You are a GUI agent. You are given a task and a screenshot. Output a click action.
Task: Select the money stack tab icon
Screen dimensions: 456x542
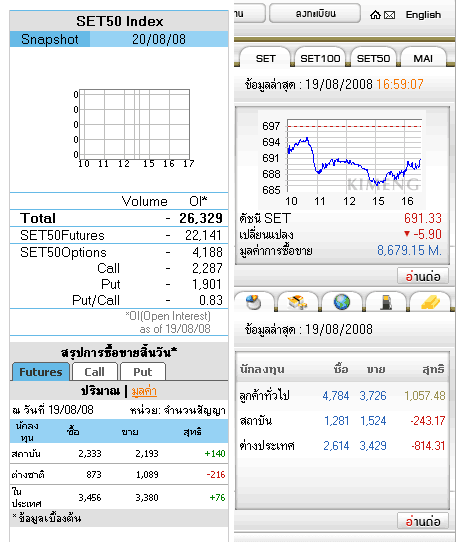(297, 302)
